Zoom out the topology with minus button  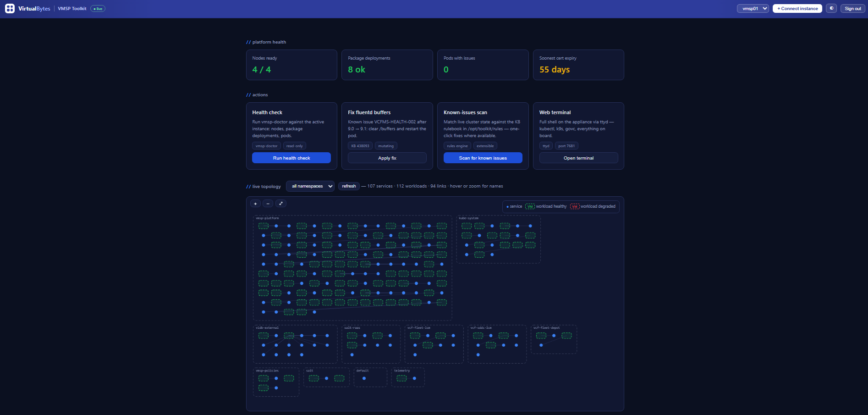click(x=268, y=204)
